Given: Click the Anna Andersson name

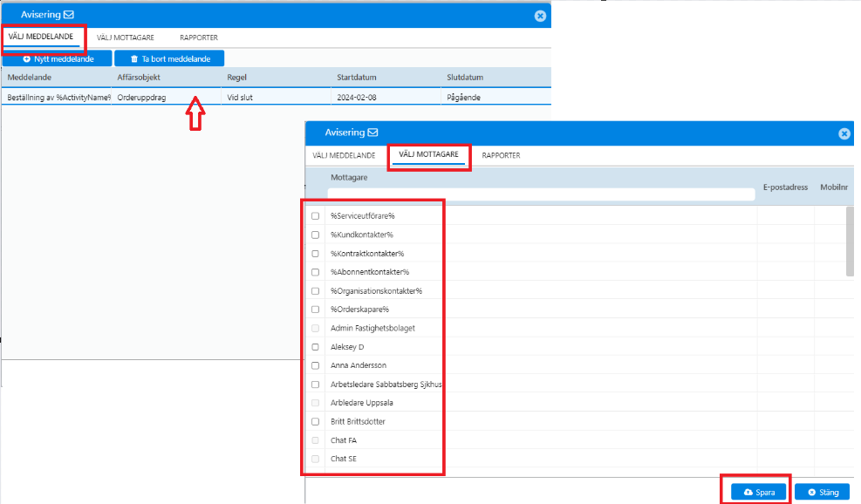Looking at the screenshot, I should (359, 365).
